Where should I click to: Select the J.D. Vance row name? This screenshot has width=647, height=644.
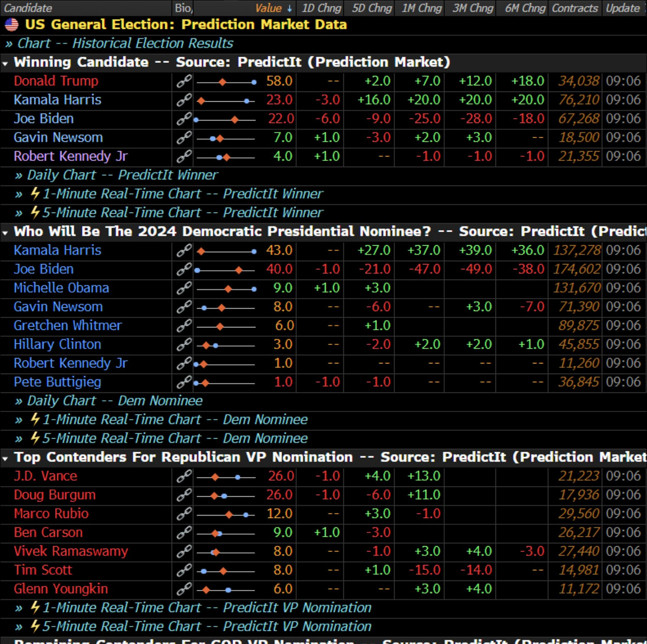pyautogui.click(x=45, y=476)
